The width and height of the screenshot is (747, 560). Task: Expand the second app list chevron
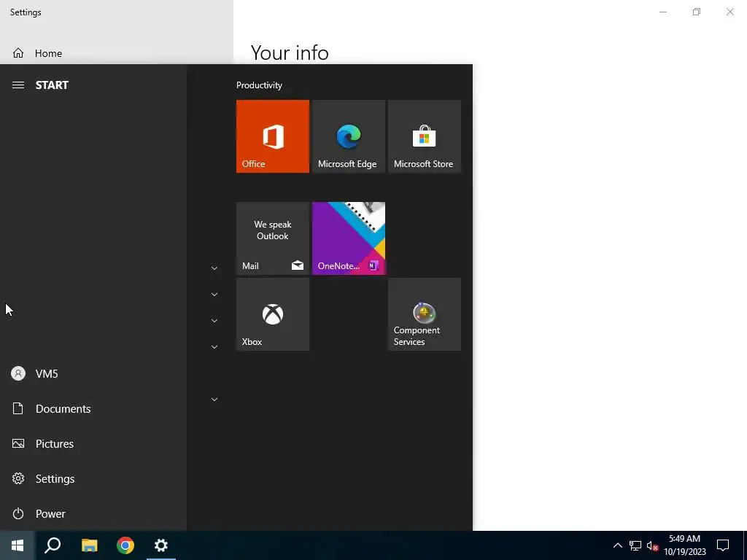click(x=214, y=295)
